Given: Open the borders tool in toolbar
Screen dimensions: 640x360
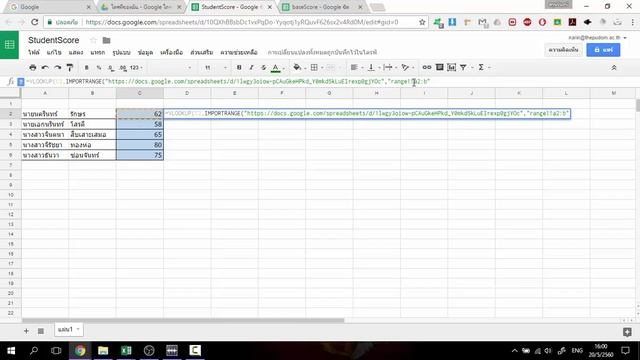Looking at the screenshot, I should point(314,67).
